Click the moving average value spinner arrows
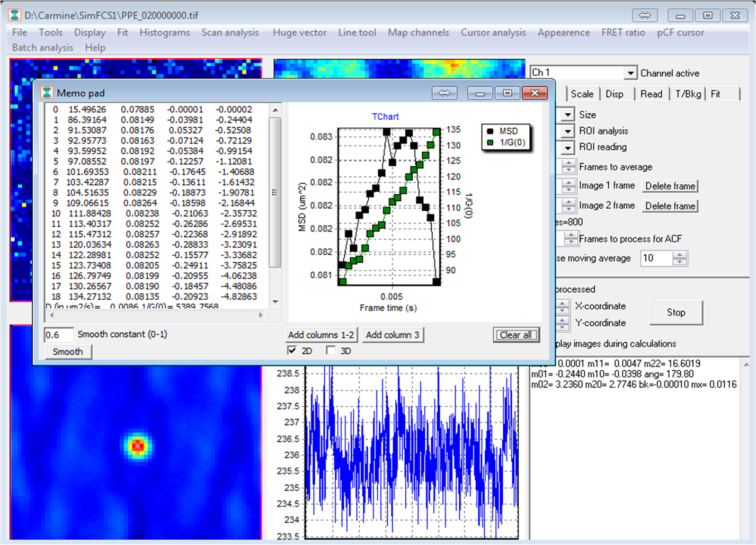The image size is (756, 545). (680, 258)
